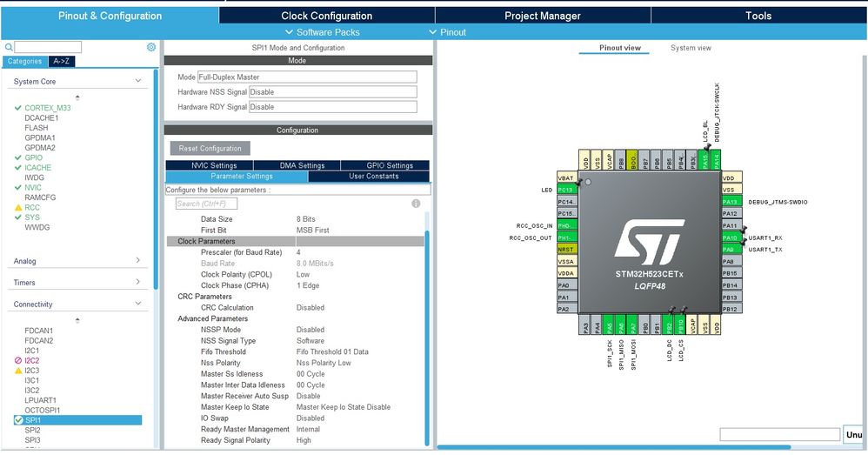
Task: Open the Hardware RDY Signal combo box
Action: pyautogui.click(x=333, y=107)
